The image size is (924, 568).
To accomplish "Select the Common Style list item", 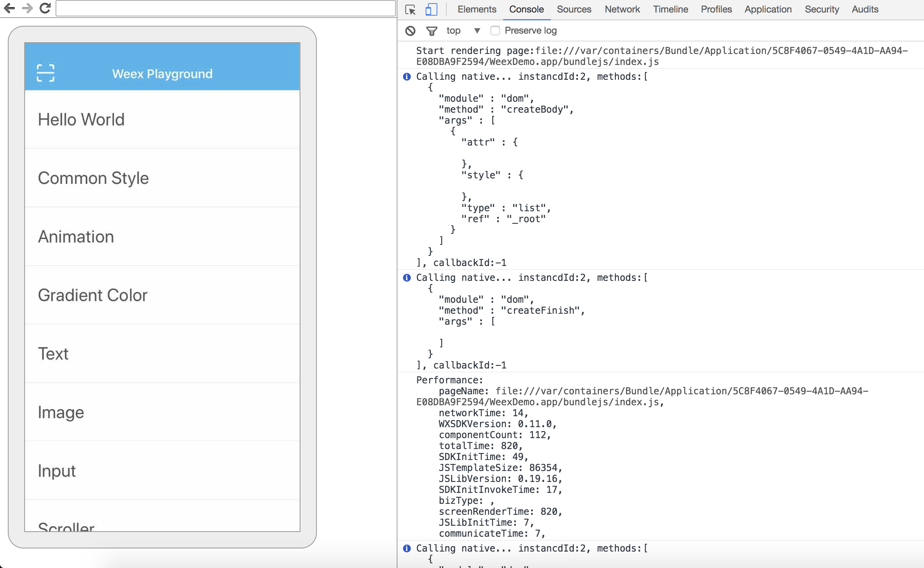I will click(x=162, y=178).
